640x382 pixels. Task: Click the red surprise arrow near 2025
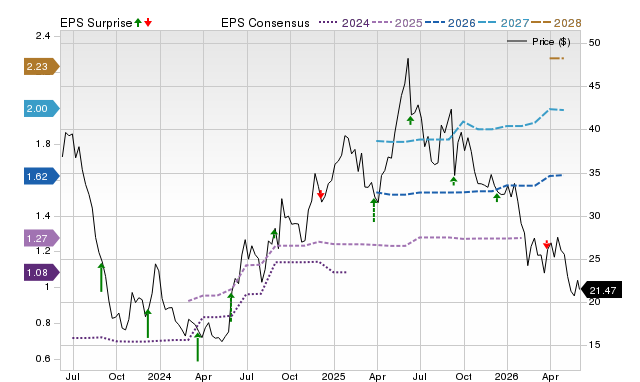pos(320,194)
